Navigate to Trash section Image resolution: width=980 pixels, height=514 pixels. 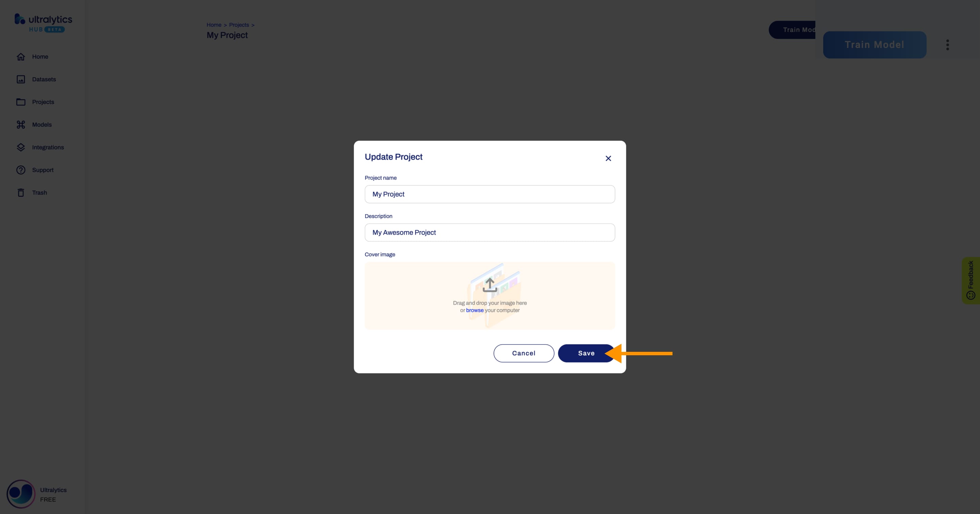pyautogui.click(x=39, y=192)
